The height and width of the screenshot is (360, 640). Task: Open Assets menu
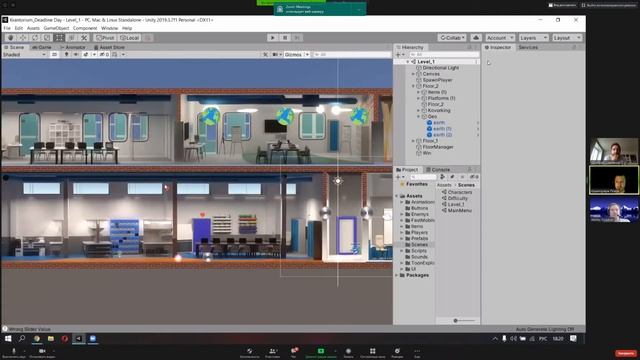[x=33, y=29]
